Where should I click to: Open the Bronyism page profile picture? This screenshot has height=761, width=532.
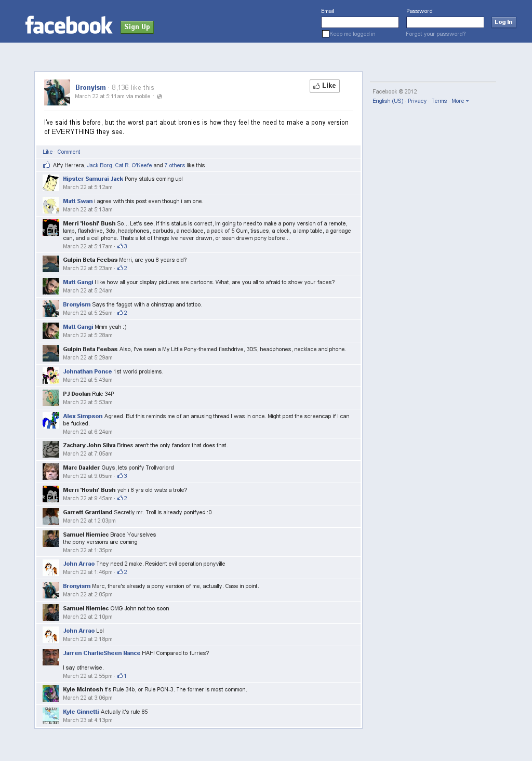click(57, 92)
